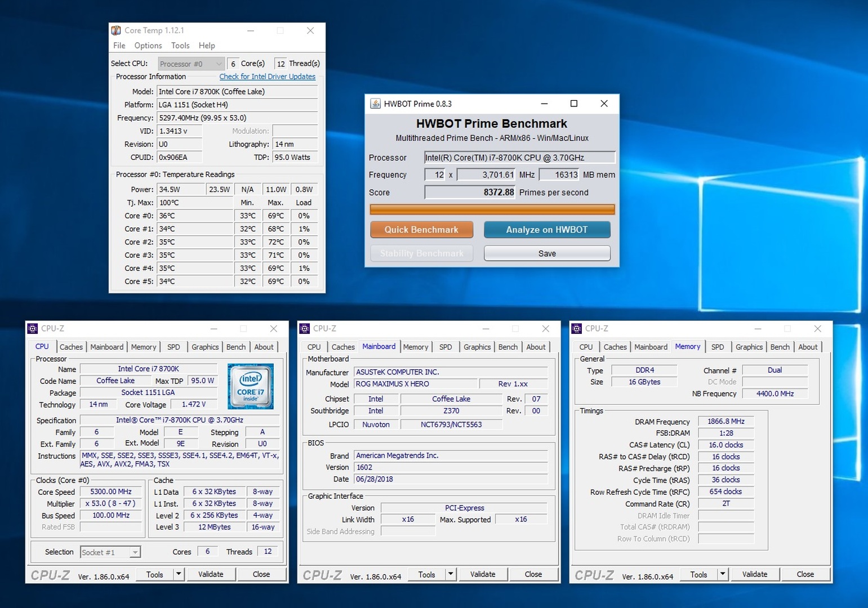Image resolution: width=868 pixels, height=608 pixels.
Task: Click the left CPU-Z window title icon
Action: [33, 328]
